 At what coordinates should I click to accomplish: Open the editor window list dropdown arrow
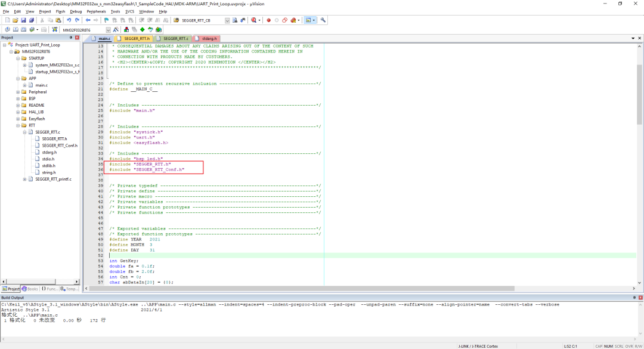click(633, 38)
